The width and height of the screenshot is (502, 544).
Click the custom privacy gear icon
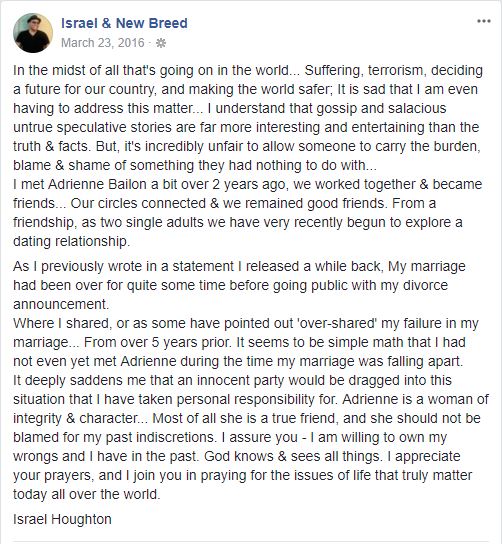click(161, 43)
